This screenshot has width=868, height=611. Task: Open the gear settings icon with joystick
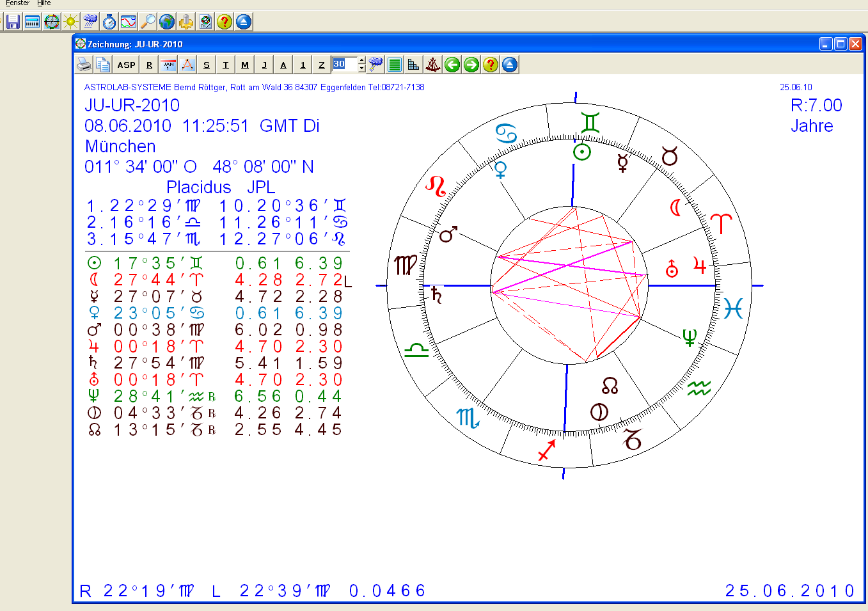coord(186,22)
